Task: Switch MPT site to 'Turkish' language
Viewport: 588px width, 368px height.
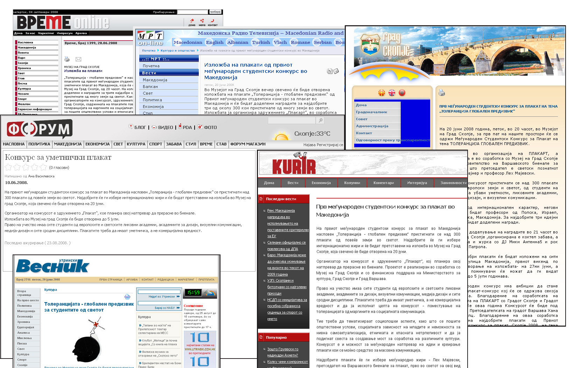Action: (261, 42)
